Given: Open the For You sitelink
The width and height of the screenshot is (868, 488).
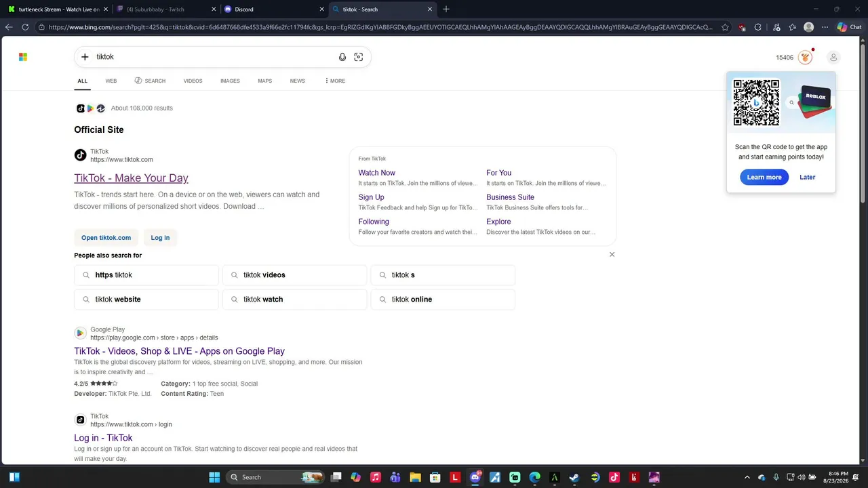Looking at the screenshot, I should [499, 173].
